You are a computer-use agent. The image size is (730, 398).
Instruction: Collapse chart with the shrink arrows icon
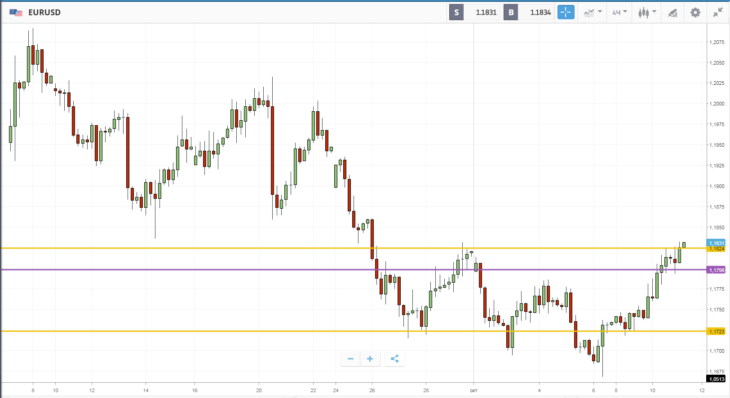coord(717,13)
